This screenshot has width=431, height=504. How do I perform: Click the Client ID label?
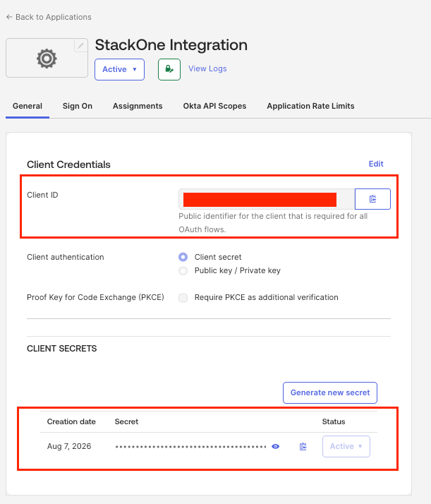[42, 195]
